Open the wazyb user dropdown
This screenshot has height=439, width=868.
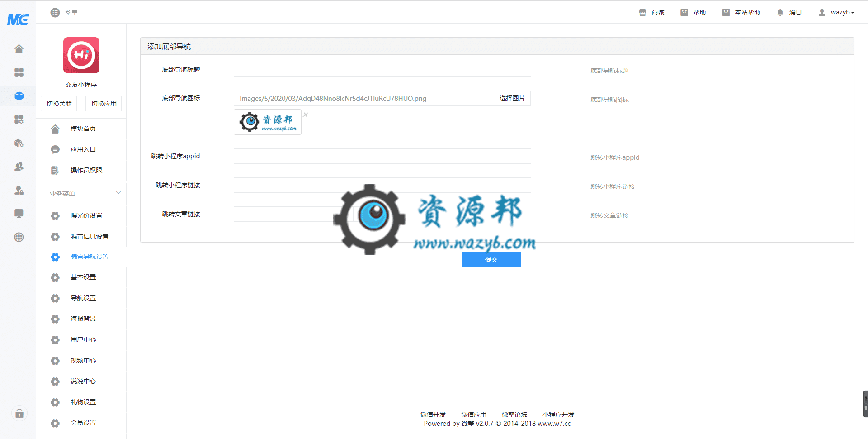pyautogui.click(x=836, y=13)
